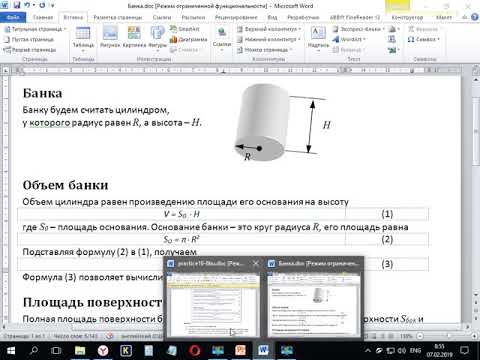Select the cylinder image in the document

261,122
